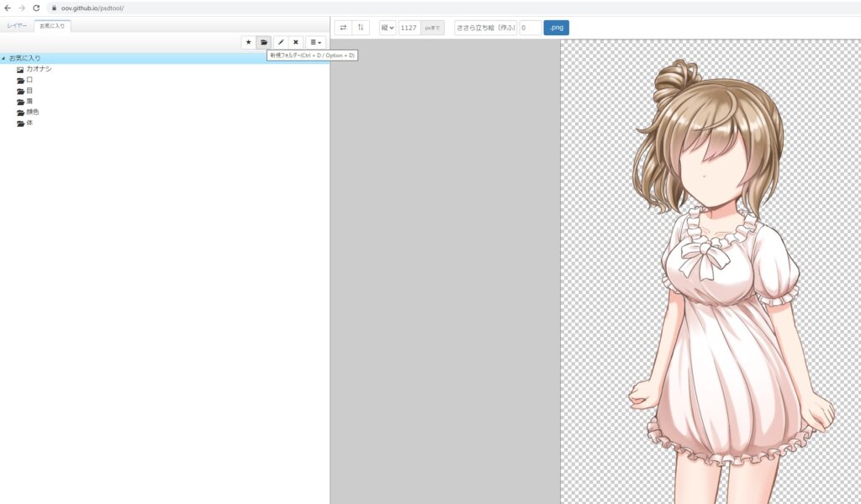Open the 眉 folder

(x=24, y=102)
